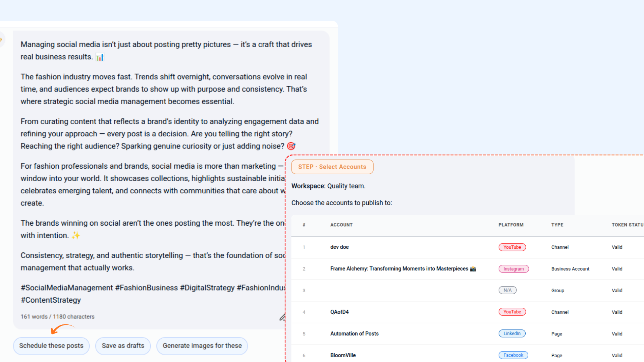Click Generate images for these button
This screenshot has height=362, width=644.
pos(202,346)
